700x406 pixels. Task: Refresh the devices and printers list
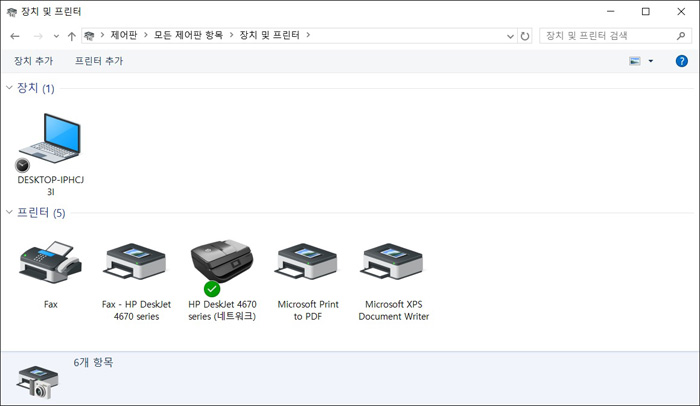(525, 36)
